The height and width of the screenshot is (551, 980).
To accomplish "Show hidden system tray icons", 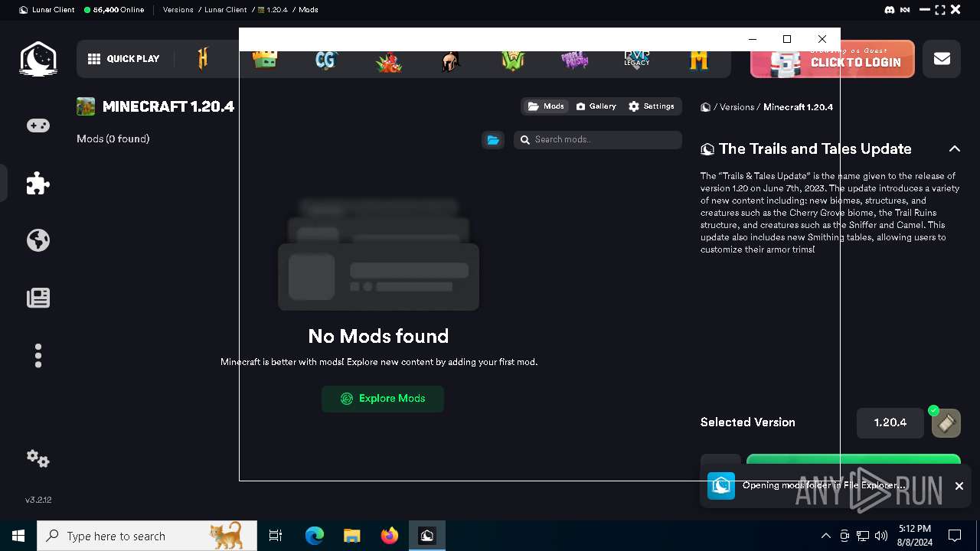I will (x=825, y=536).
